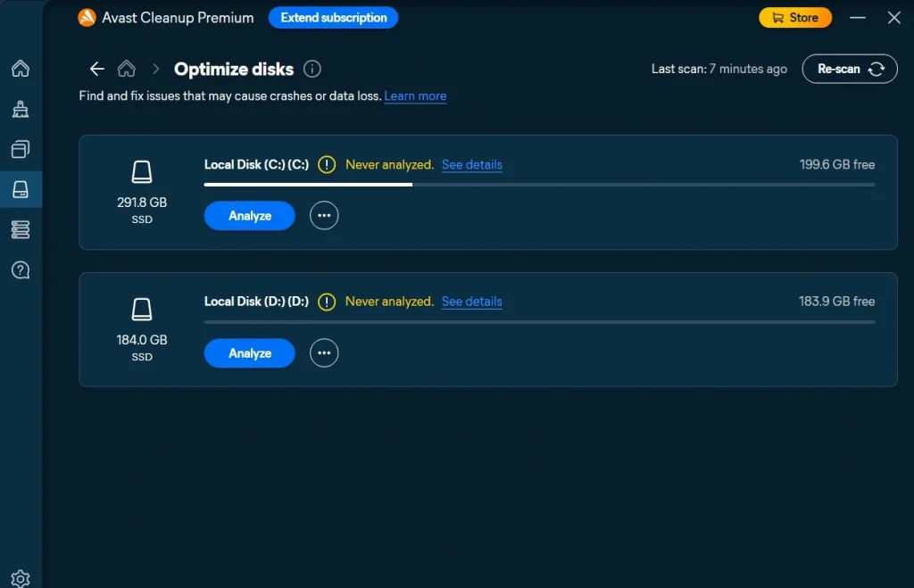This screenshot has width=914, height=588.
Task: Open the stacked windows sidebar section
Action: [x=21, y=149]
